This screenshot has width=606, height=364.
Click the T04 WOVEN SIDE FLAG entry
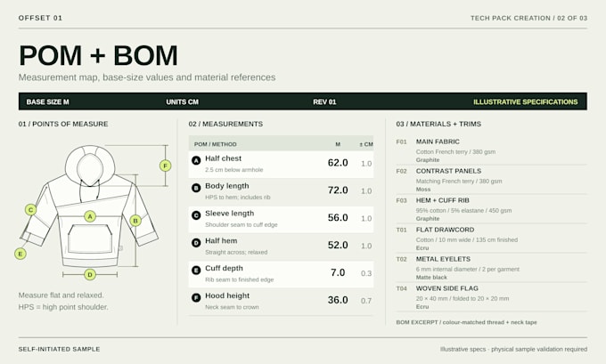tap(491, 297)
